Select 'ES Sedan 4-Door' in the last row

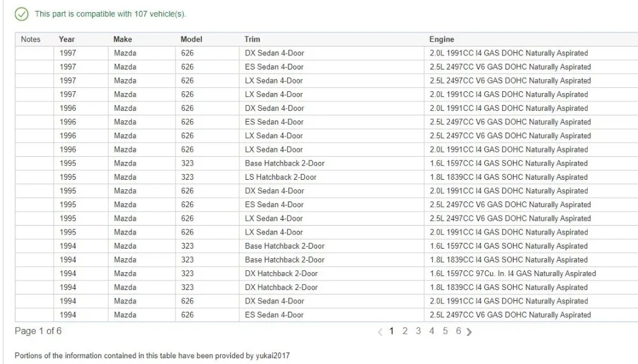[274, 315]
